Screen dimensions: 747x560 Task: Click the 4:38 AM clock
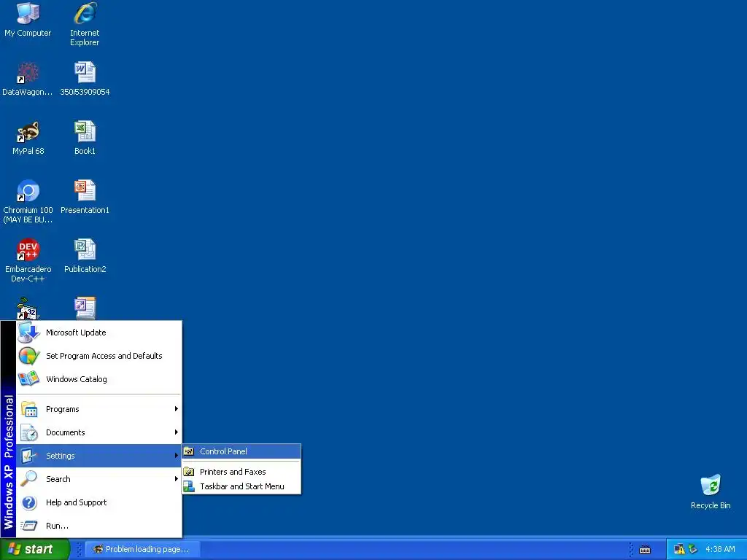pos(720,550)
